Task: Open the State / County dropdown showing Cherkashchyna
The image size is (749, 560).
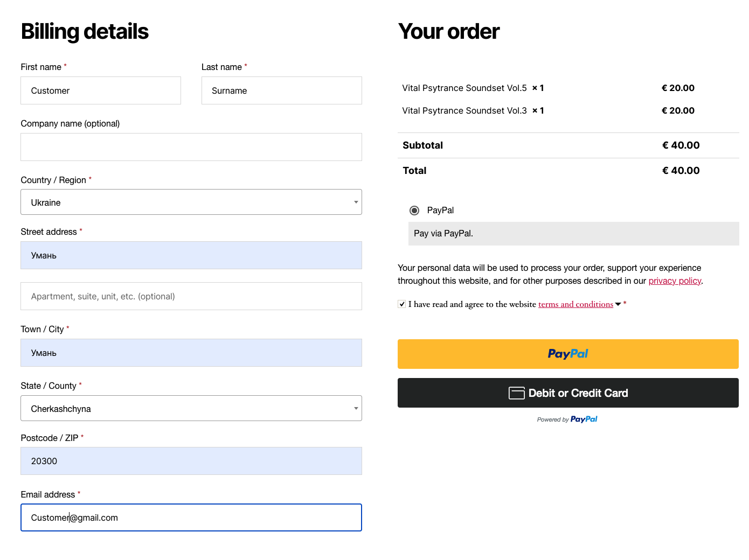Action: [191, 408]
